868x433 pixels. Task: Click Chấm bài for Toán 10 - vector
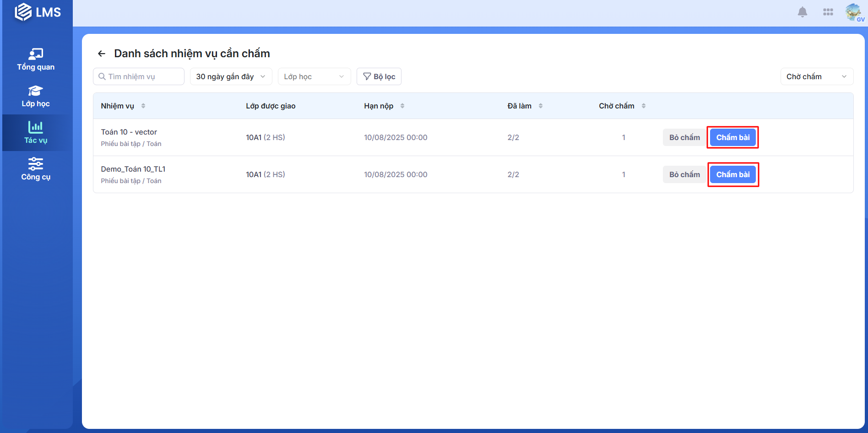[x=732, y=137]
